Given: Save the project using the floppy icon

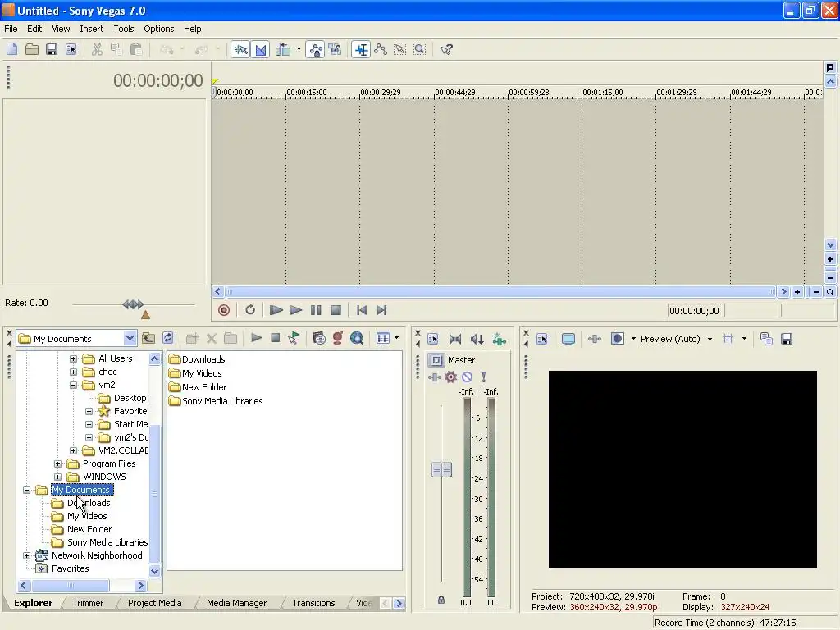Looking at the screenshot, I should point(52,50).
